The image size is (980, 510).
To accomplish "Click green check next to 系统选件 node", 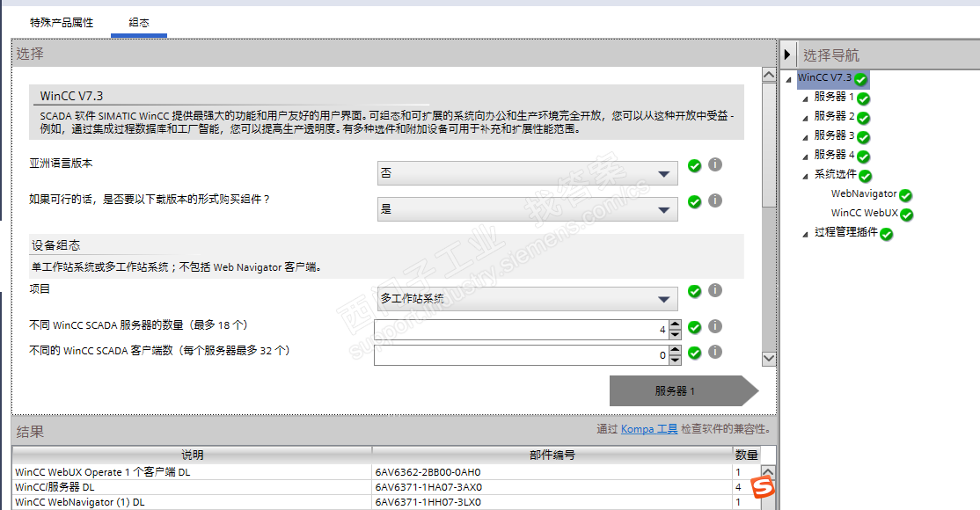I will pyautogui.click(x=865, y=176).
